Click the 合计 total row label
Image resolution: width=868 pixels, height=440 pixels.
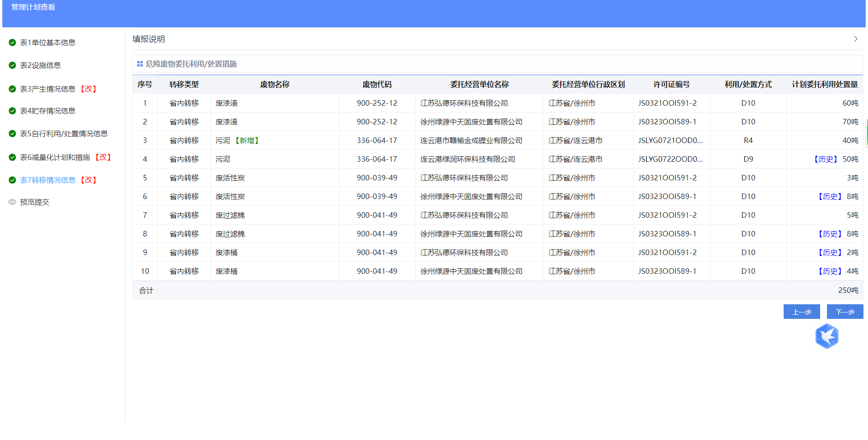pyautogui.click(x=146, y=290)
